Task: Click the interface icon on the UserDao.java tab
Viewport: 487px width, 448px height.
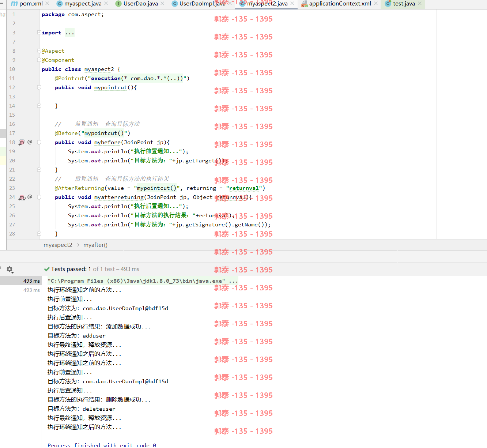Action: [x=118, y=4]
